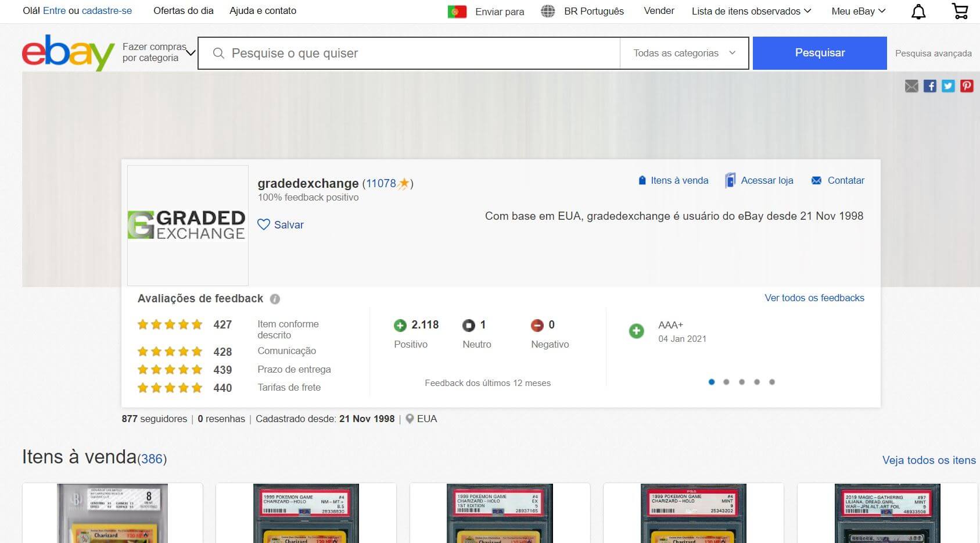The height and width of the screenshot is (543, 980).
Task: Open Ajuda e contato
Action: tap(263, 10)
